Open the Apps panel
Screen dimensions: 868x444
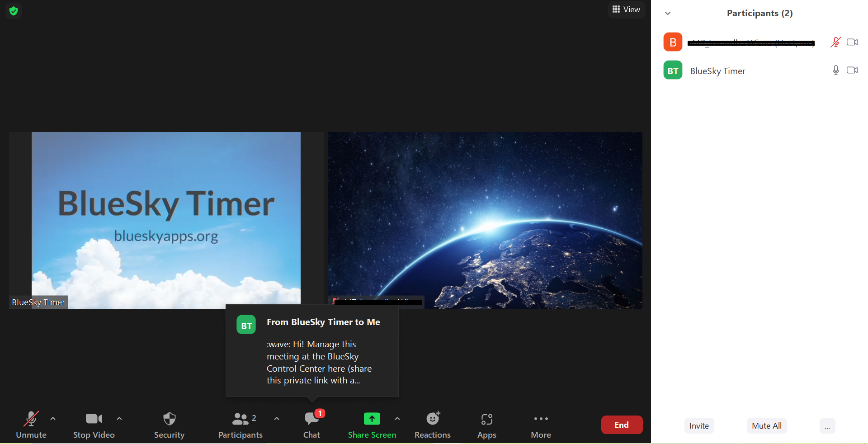coord(487,425)
